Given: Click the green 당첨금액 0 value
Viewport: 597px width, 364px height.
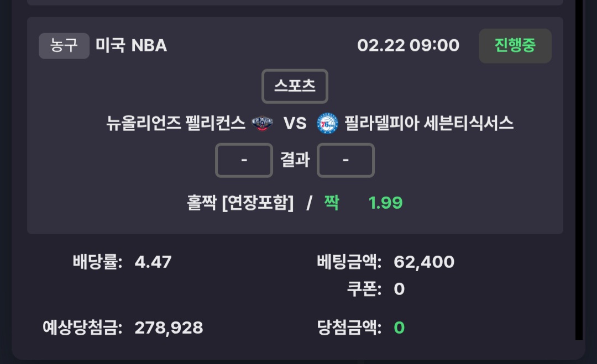Looking at the screenshot, I should [399, 328].
